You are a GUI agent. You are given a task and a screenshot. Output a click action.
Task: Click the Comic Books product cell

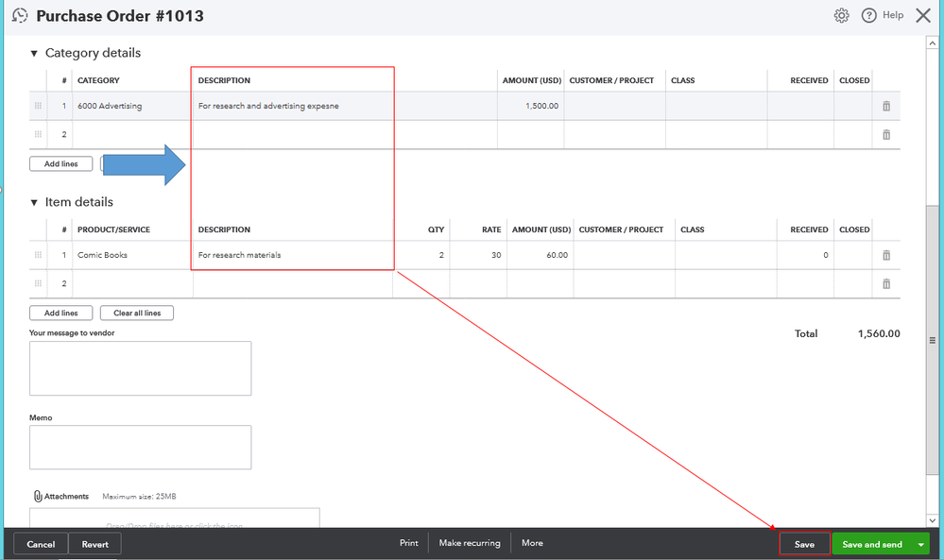click(132, 255)
